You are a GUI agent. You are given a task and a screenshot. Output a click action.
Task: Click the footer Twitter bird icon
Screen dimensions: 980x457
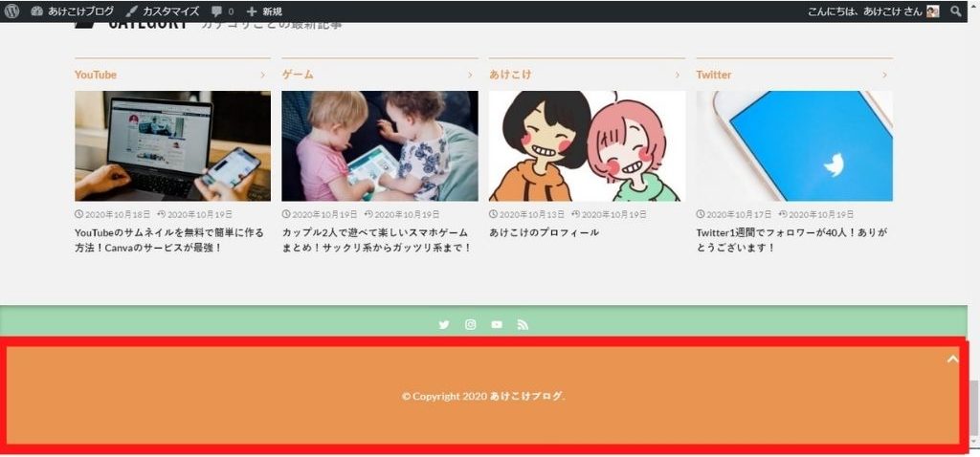[444, 325]
